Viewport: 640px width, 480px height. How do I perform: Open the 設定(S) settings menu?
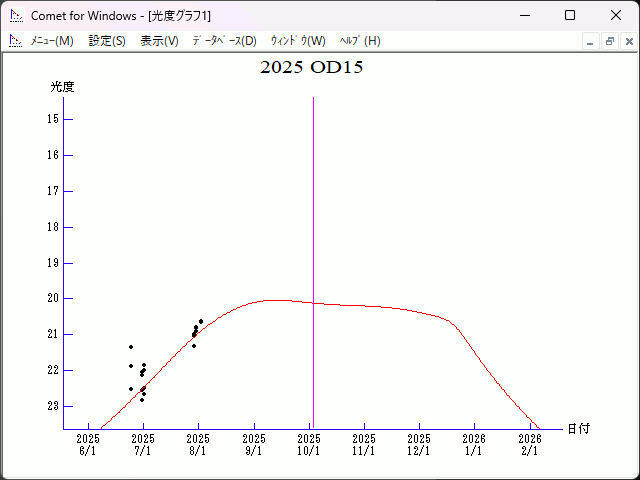coord(107,41)
